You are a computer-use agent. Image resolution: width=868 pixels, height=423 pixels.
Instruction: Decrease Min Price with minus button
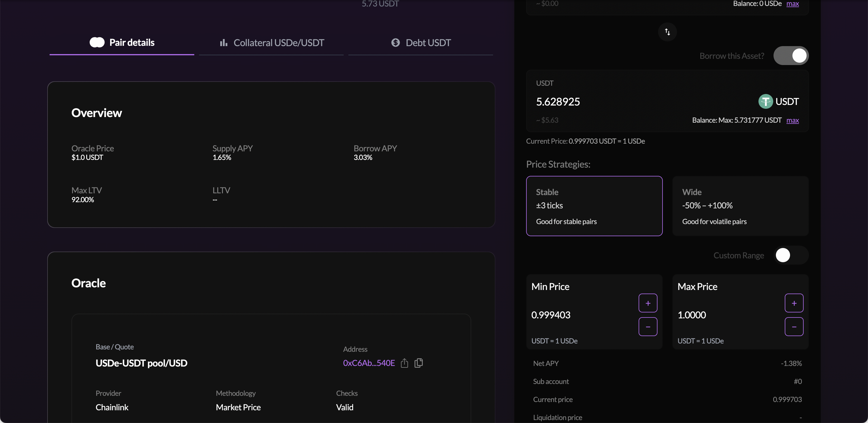(x=648, y=327)
